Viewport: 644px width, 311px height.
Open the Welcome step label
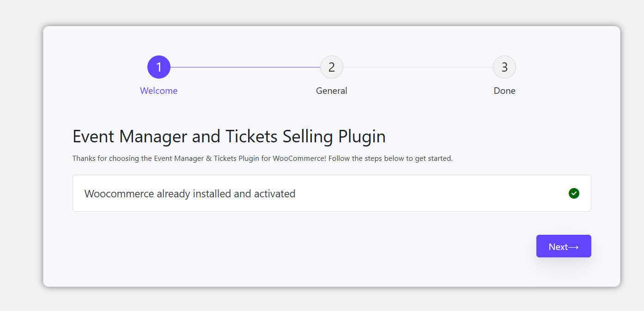click(159, 91)
